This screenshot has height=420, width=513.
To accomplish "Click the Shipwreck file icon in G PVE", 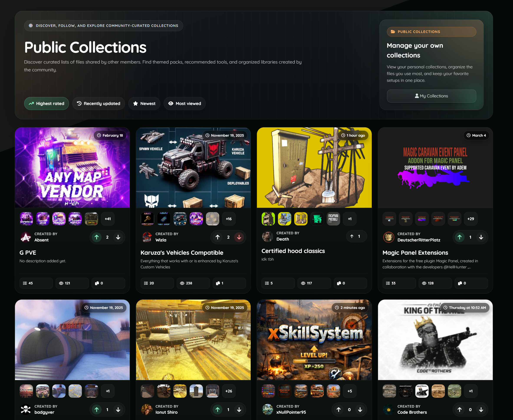I will tap(26, 219).
